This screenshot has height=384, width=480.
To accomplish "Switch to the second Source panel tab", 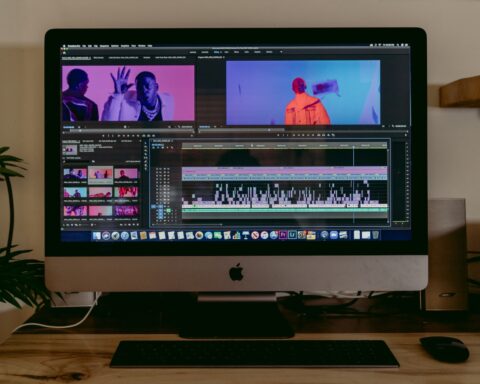I will (x=98, y=58).
